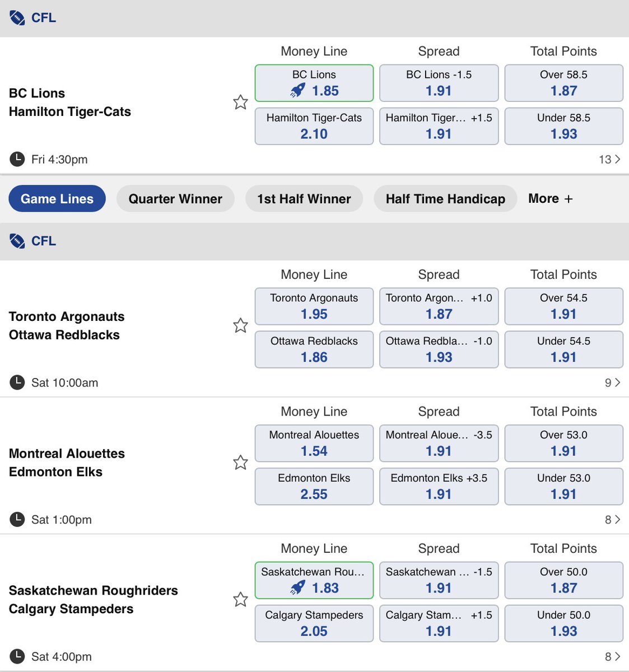Favorite Saskatchewan Roughriders vs Calgary Stampeders star

[240, 599]
